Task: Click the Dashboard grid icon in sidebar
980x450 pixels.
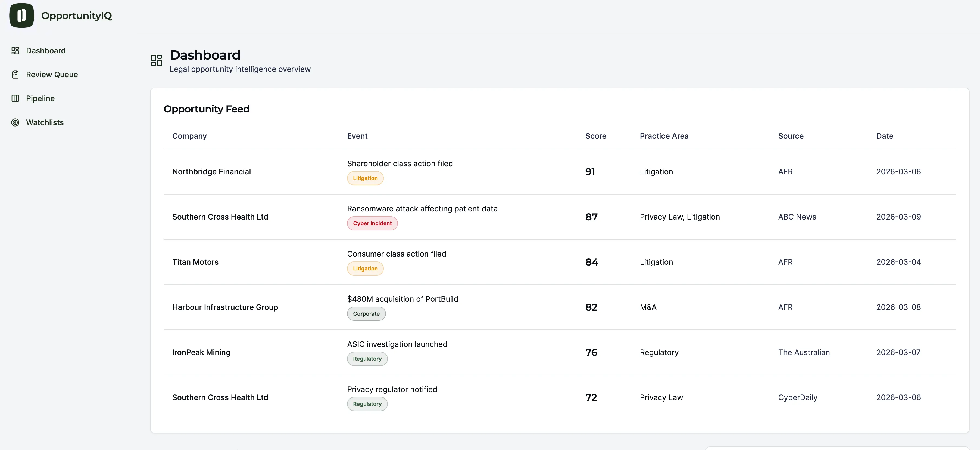Action: pyautogui.click(x=15, y=51)
